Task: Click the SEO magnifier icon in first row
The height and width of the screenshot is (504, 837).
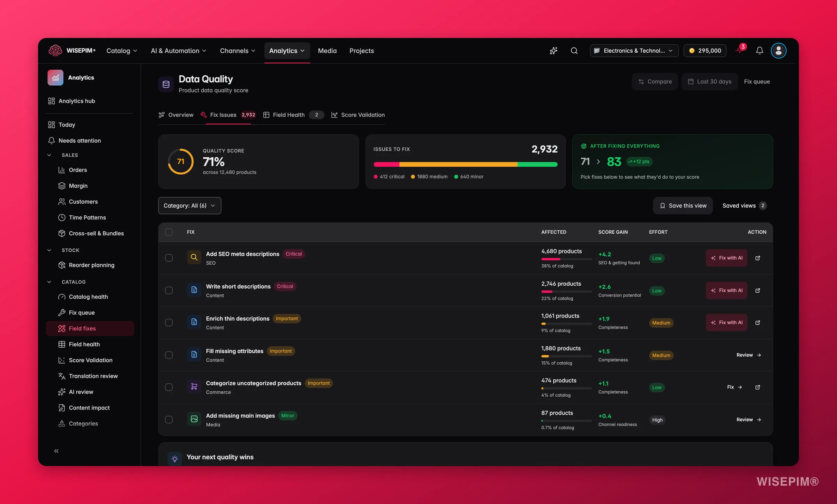Action: coord(194,257)
